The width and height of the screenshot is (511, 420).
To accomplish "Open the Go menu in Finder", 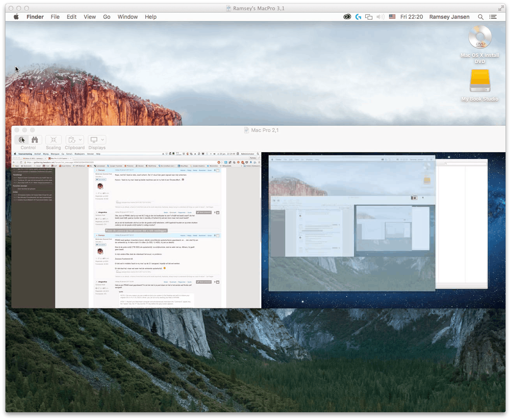I will (107, 17).
